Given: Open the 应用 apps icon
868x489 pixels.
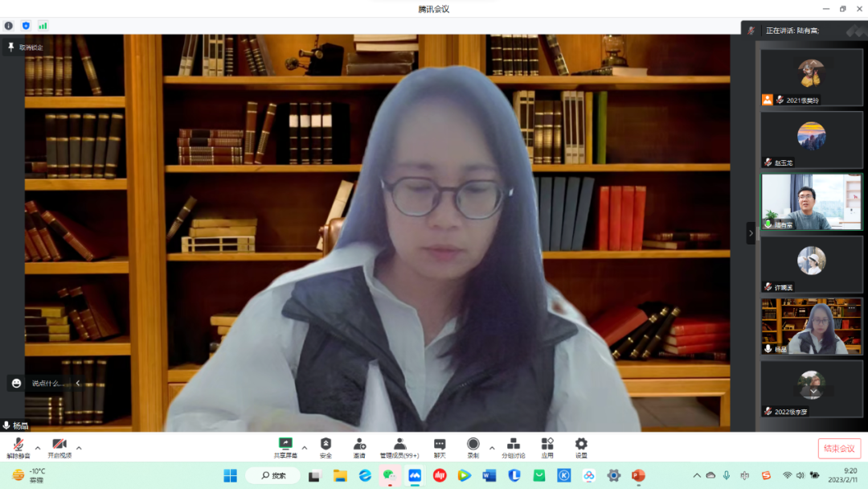Looking at the screenshot, I should click(x=547, y=447).
